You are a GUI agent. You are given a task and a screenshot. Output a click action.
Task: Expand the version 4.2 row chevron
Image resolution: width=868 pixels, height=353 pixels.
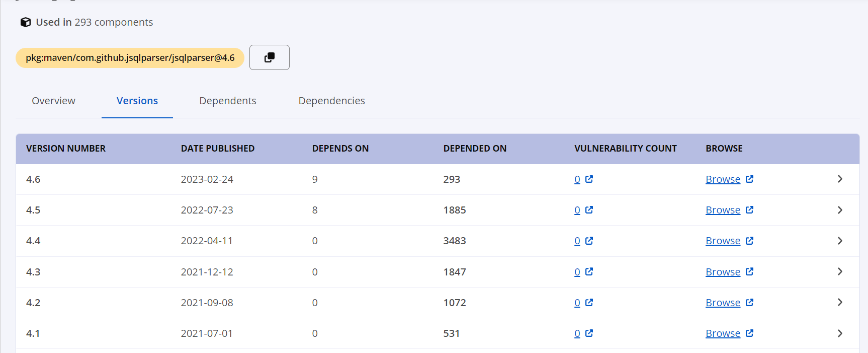(x=839, y=303)
